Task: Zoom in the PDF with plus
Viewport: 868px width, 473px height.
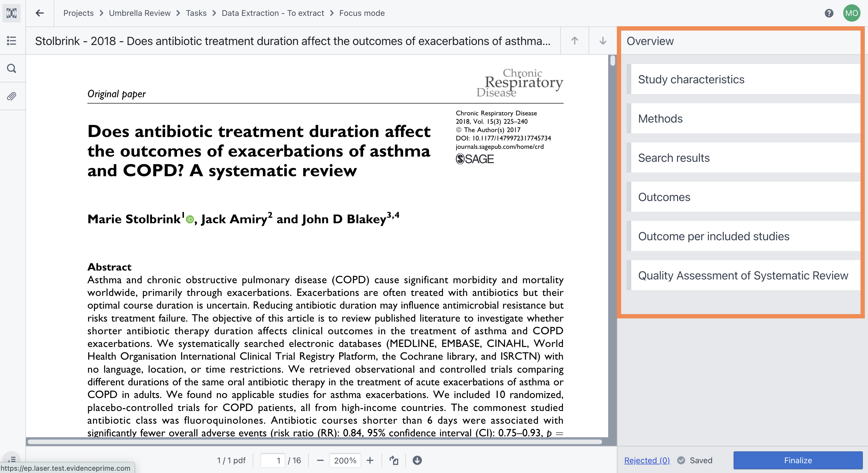Action: pyautogui.click(x=370, y=460)
